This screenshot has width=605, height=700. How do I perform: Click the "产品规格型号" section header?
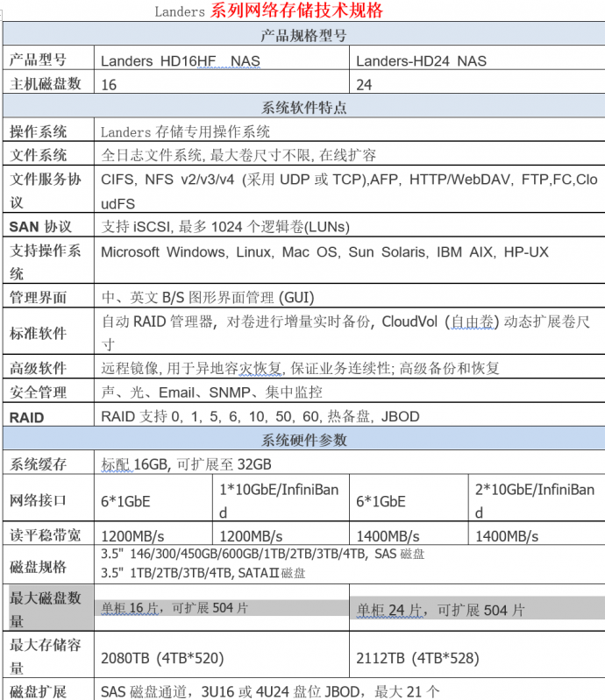[303, 37]
